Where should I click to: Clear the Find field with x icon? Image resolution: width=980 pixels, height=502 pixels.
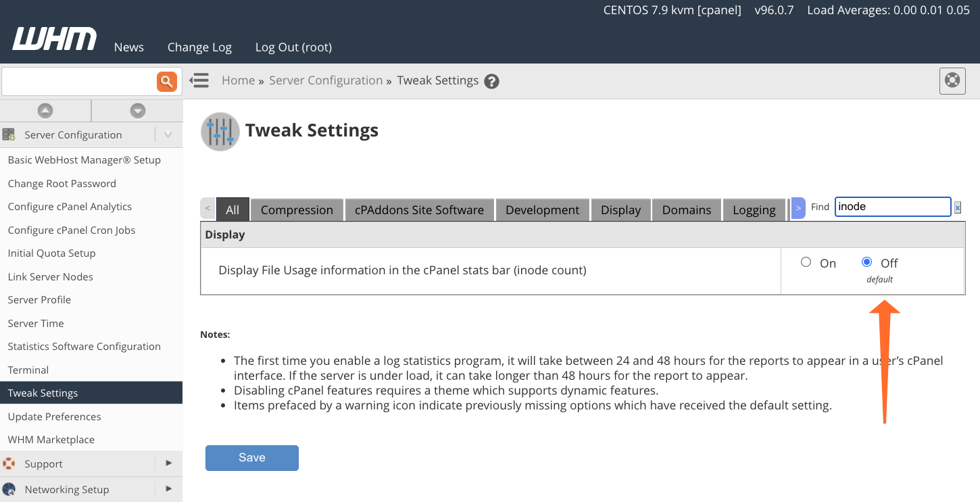958,208
